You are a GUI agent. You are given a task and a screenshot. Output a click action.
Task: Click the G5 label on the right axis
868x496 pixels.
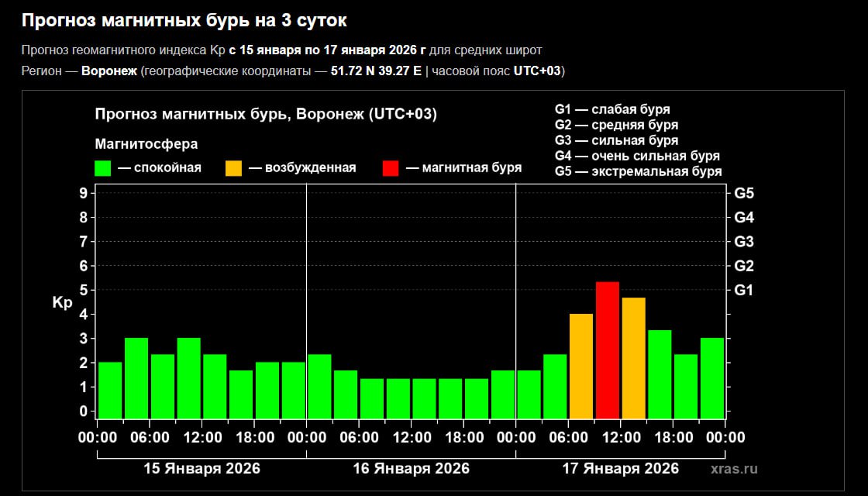pos(744,193)
